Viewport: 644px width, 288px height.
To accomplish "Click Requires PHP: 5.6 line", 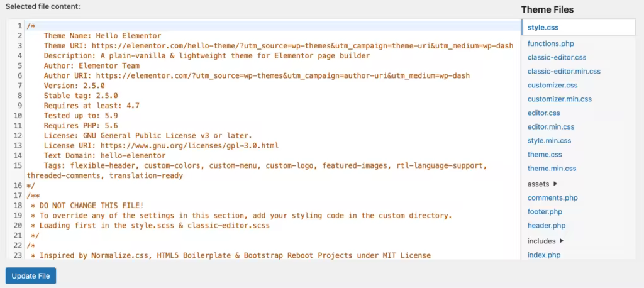I will pyautogui.click(x=81, y=126).
